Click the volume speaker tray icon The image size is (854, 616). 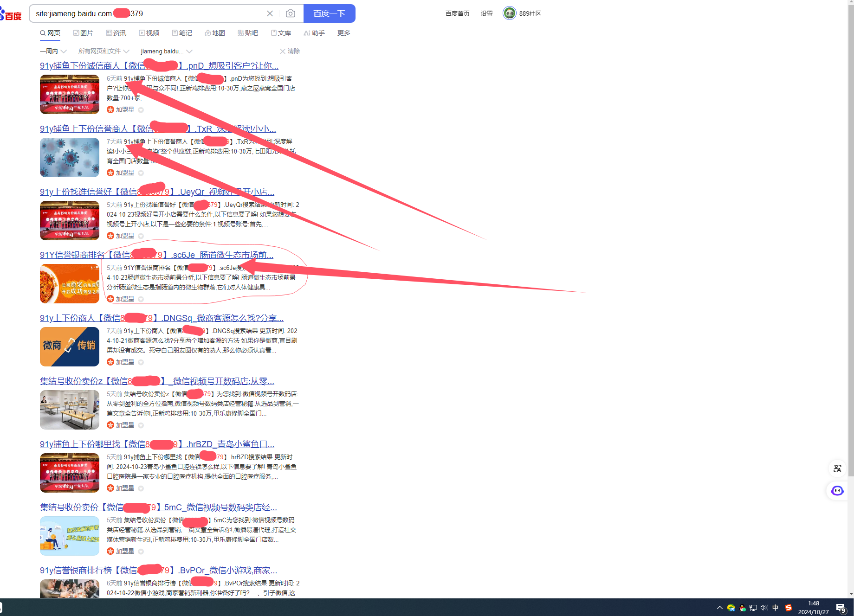[x=764, y=608]
